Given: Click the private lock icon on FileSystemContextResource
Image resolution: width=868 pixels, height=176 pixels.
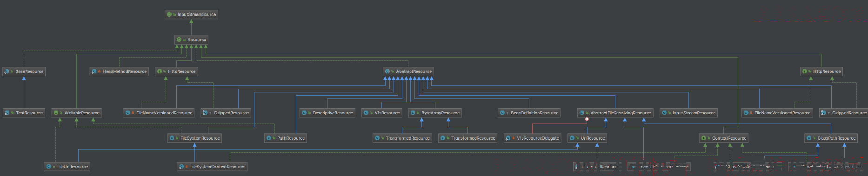Looking at the screenshot, I should [x=187, y=167].
